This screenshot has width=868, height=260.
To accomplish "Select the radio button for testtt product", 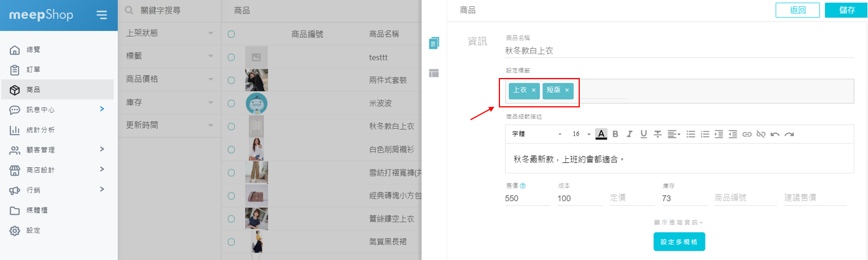I will pos(231,57).
